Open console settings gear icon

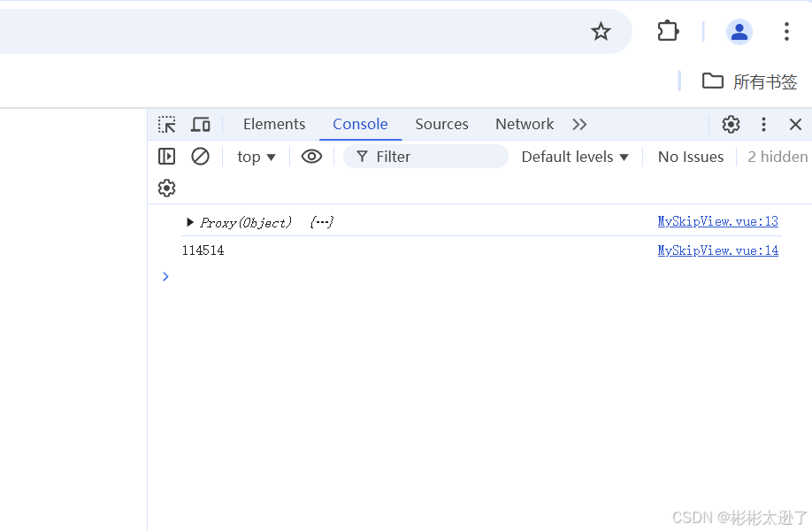(x=167, y=188)
